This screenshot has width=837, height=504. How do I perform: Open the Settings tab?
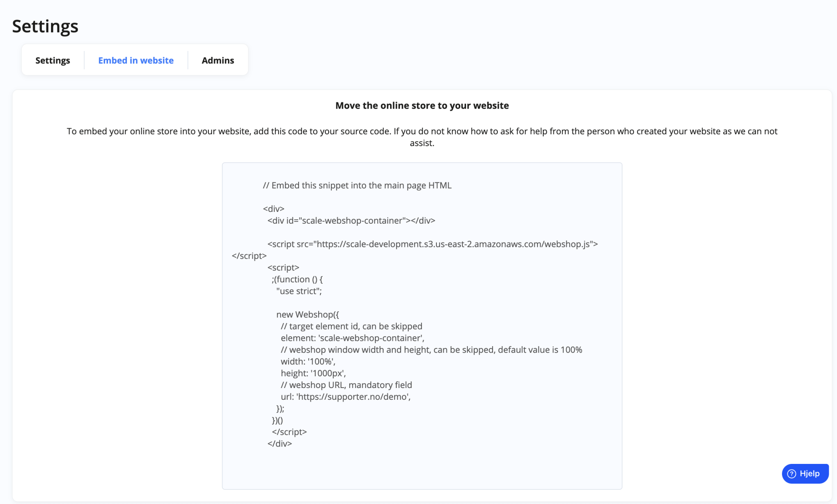coord(53,60)
